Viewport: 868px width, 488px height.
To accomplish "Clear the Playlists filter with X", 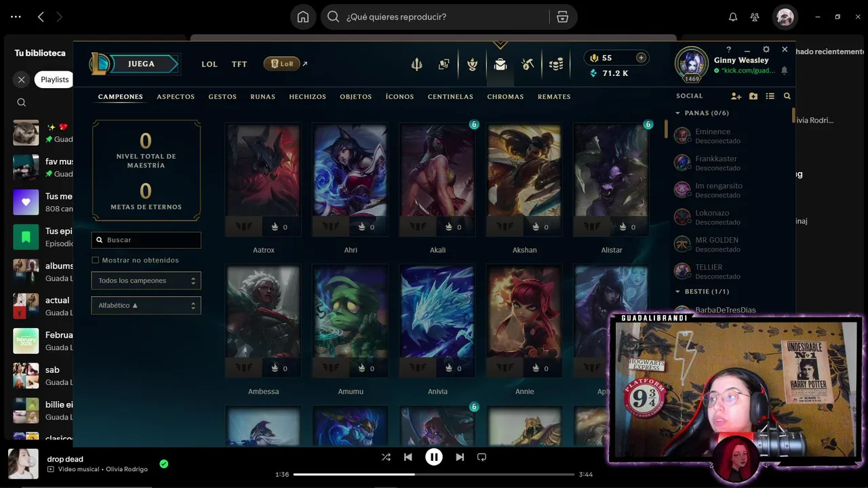I will [22, 79].
